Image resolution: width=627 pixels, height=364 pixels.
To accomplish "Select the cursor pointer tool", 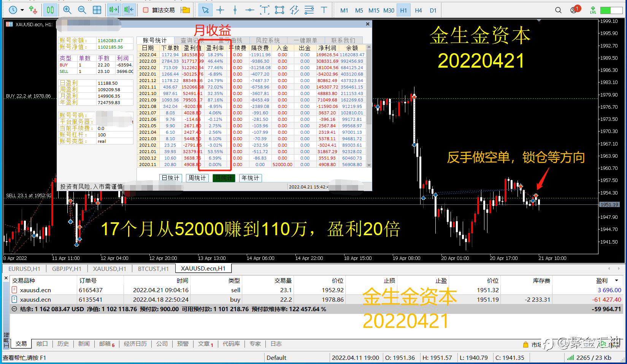I will [x=205, y=10].
